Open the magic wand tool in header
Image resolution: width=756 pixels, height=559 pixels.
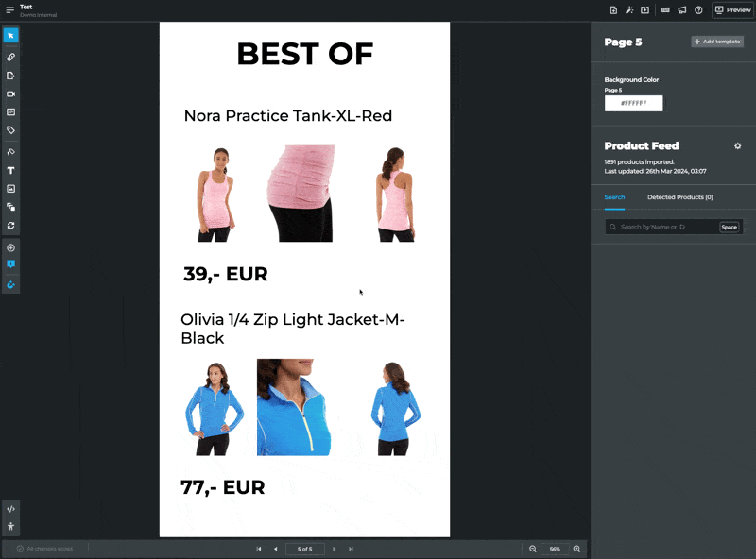point(629,10)
